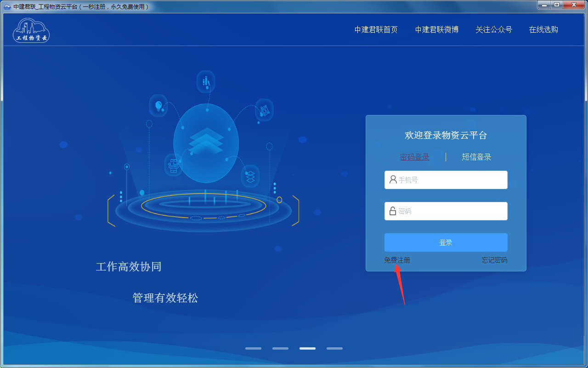
Task: Click 忘记密码 to recover password
Action: [x=494, y=260]
